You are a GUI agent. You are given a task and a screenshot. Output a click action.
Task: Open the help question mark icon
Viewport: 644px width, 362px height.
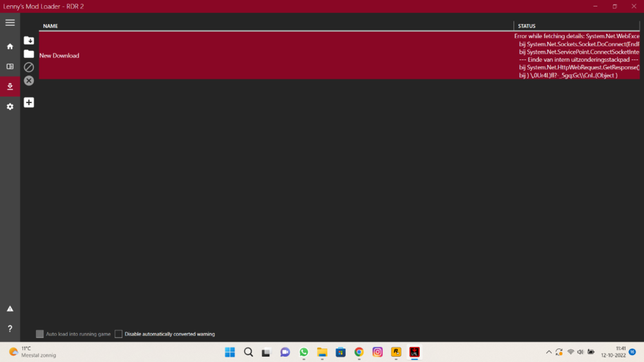pyautogui.click(x=10, y=329)
